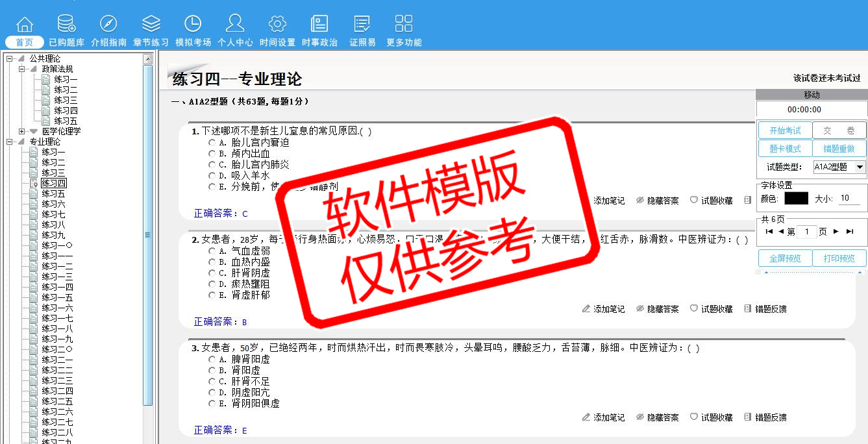
Task: Open 时间设置 gear icon
Action: click(277, 24)
